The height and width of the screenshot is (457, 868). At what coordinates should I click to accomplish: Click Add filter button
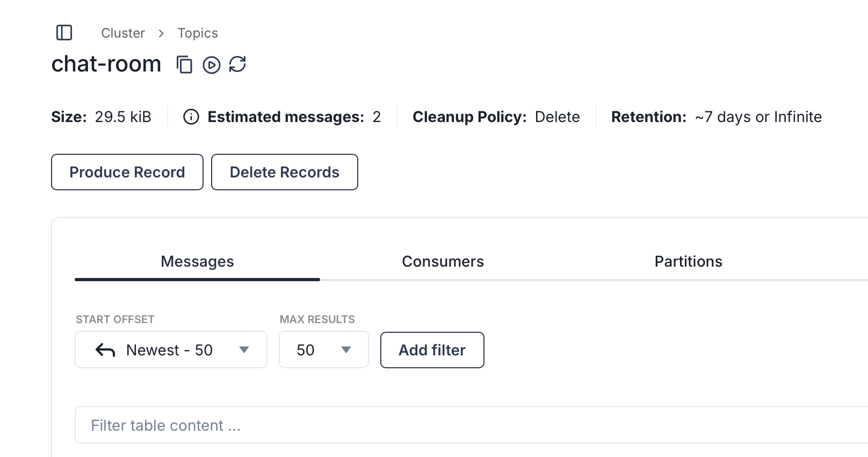coord(432,350)
